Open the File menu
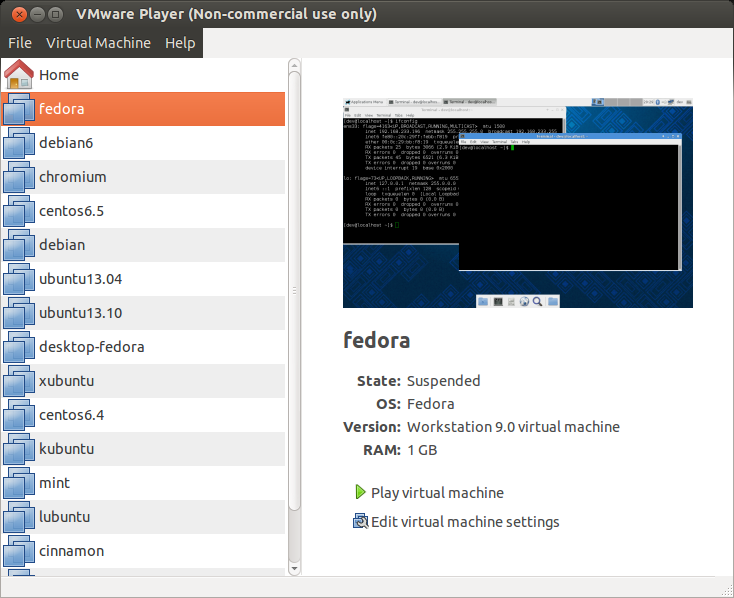The image size is (734, 598). [x=20, y=43]
